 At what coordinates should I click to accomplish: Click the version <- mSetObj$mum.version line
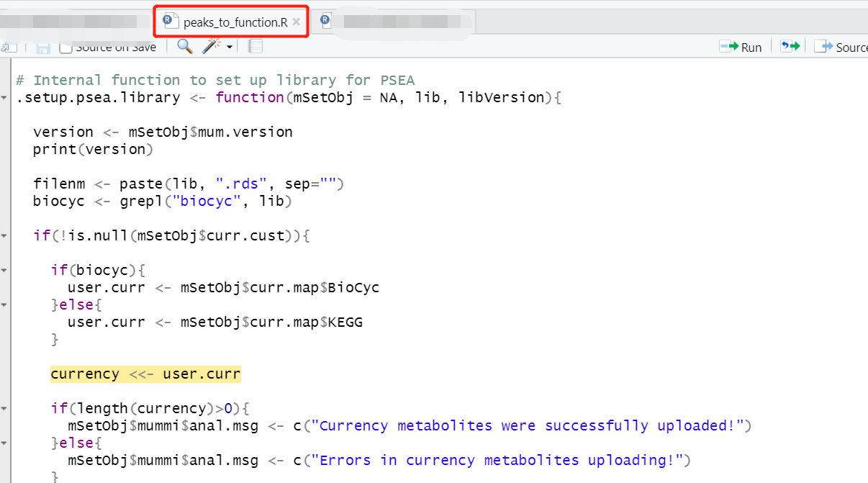(x=163, y=132)
